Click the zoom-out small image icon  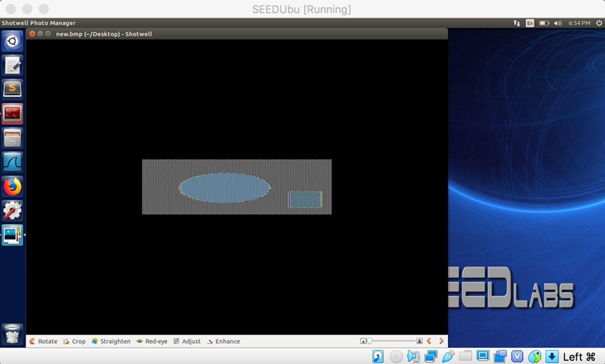tap(363, 341)
